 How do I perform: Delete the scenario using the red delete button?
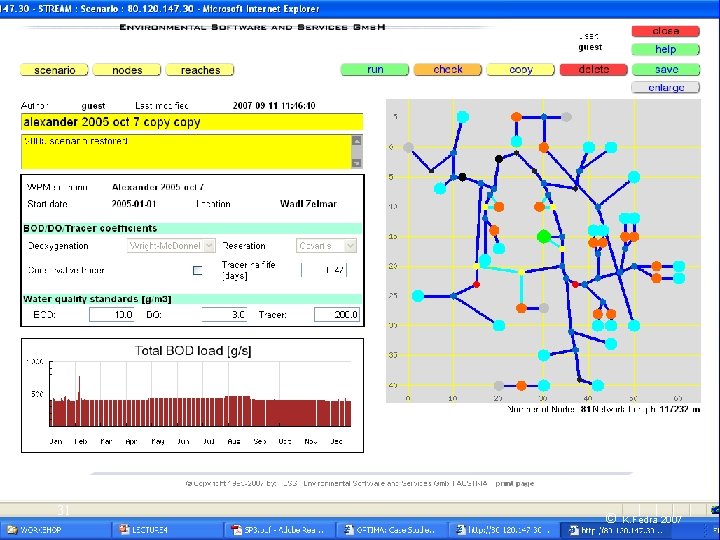click(594, 69)
